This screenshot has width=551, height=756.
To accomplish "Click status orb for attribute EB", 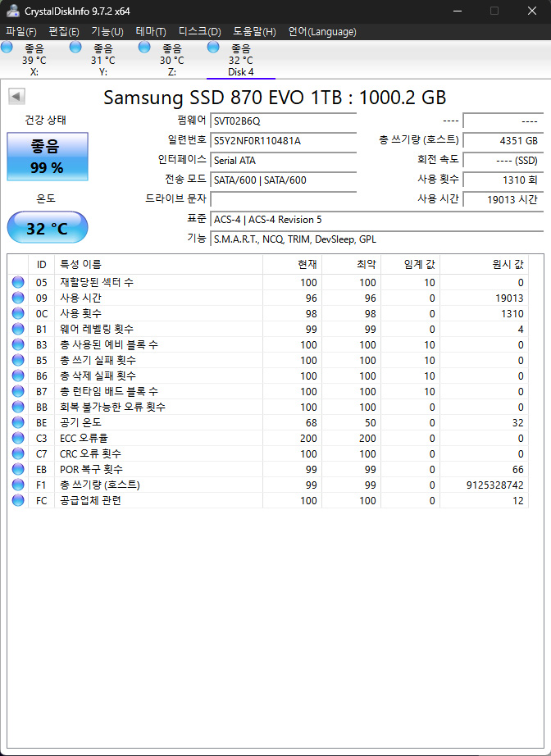I will point(18,469).
